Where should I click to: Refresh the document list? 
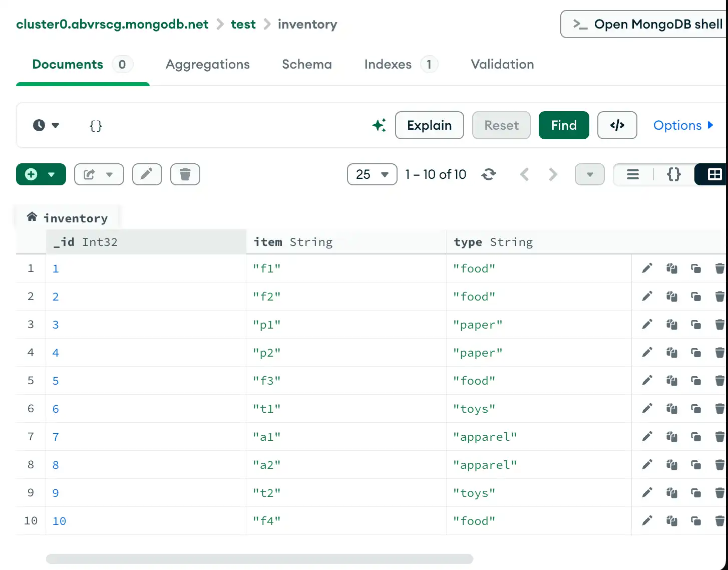pyautogui.click(x=489, y=174)
